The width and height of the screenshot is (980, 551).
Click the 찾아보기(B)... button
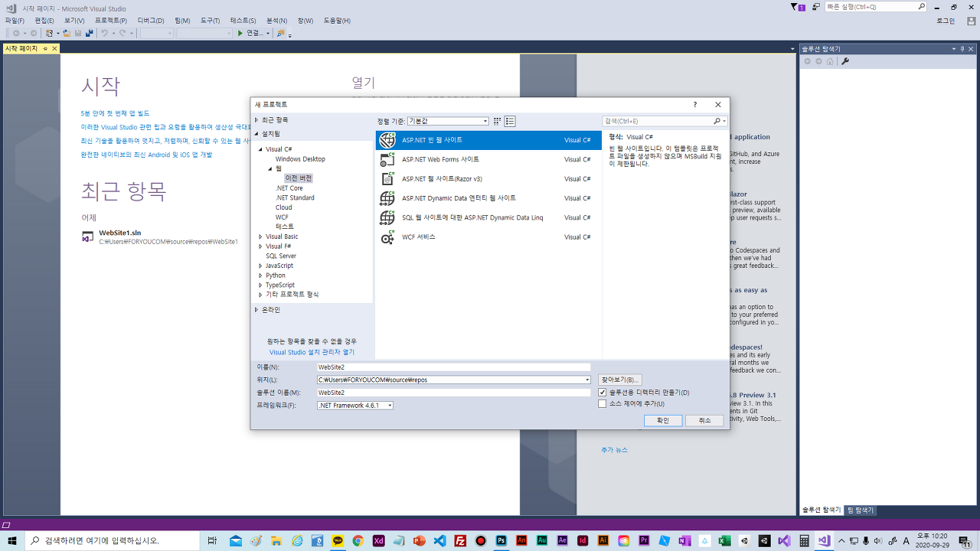(x=619, y=380)
